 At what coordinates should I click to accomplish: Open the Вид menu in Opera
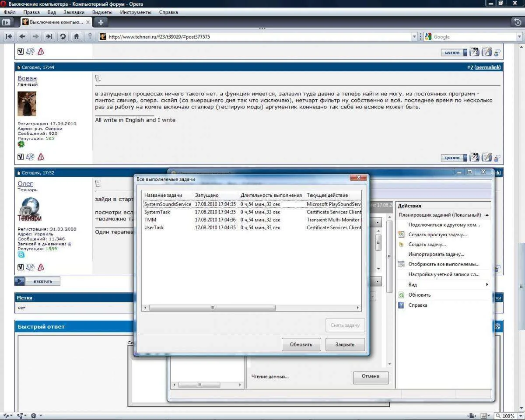point(52,12)
